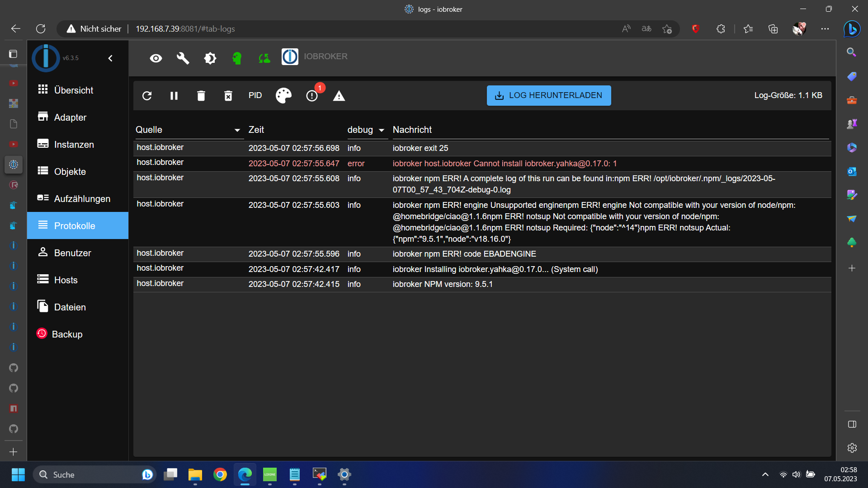Go to Instanzen
Image resolution: width=868 pixels, height=488 pixels.
click(x=78, y=144)
